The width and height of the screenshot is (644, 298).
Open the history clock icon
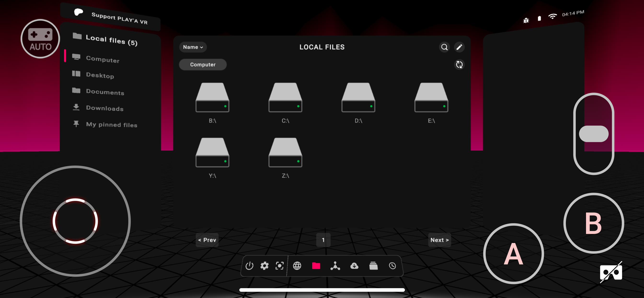(392, 266)
